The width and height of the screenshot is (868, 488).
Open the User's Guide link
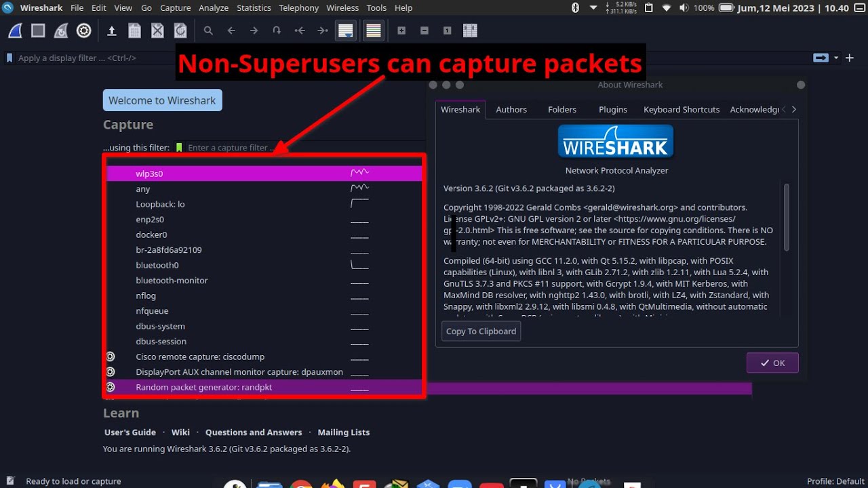coord(130,432)
